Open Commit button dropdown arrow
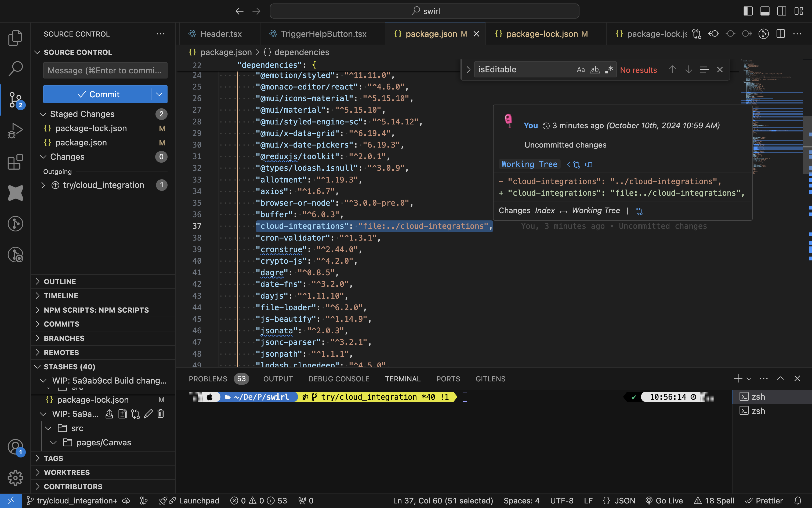 coord(160,94)
